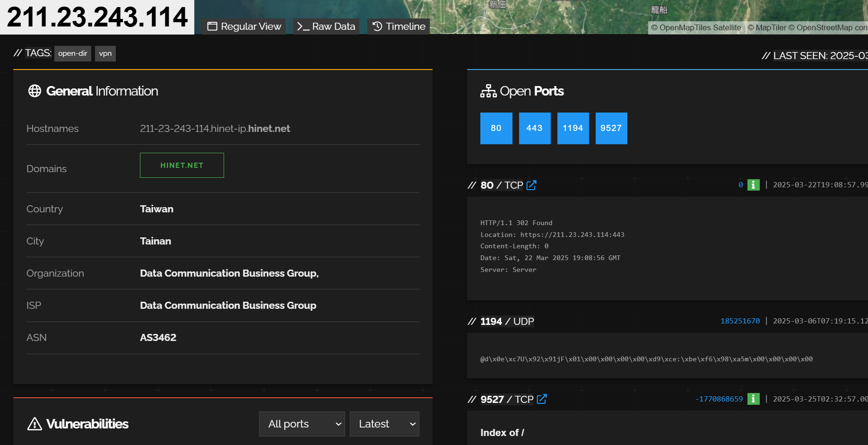Click green info icon on port 9527 row
The height and width of the screenshot is (445, 868).
pyautogui.click(x=753, y=399)
